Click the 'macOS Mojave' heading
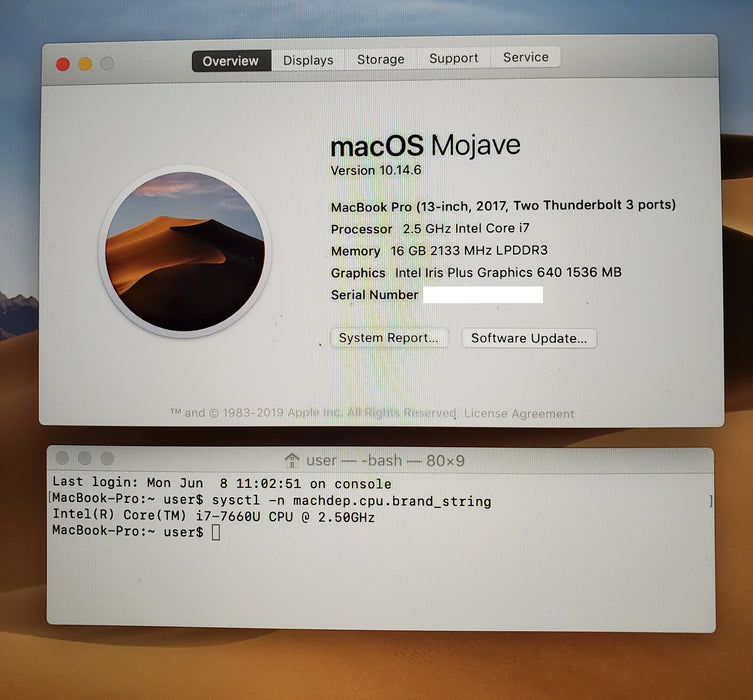Screen dimensions: 753x700 (x=425, y=145)
